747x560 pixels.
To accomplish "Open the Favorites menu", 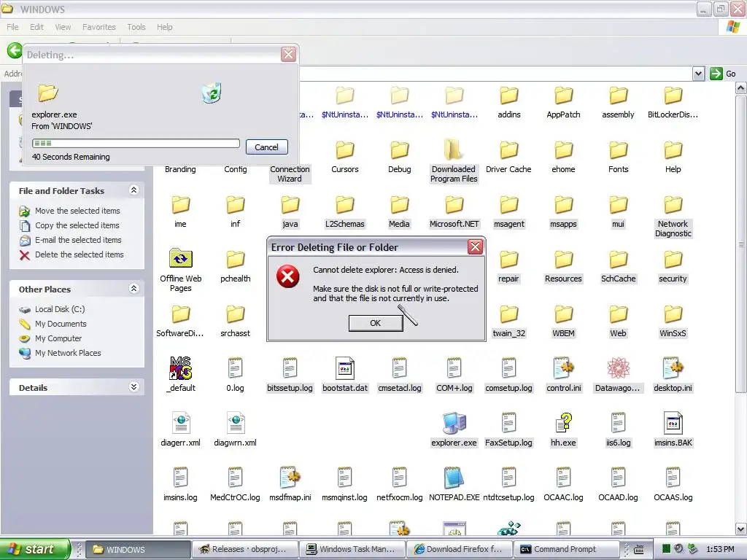I will tap(99, 27).
